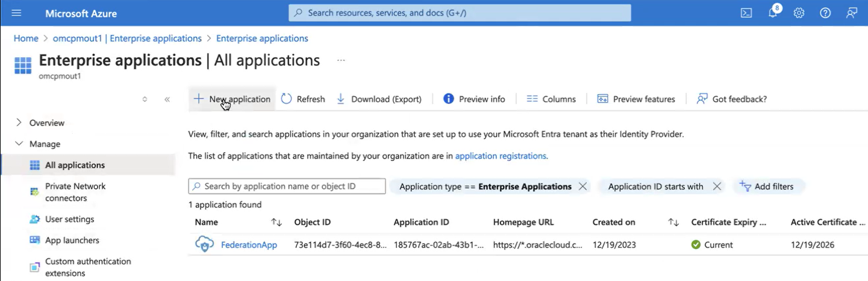Open the application registrations link
This screenshot has width=868, height=281.
[500, 156]
